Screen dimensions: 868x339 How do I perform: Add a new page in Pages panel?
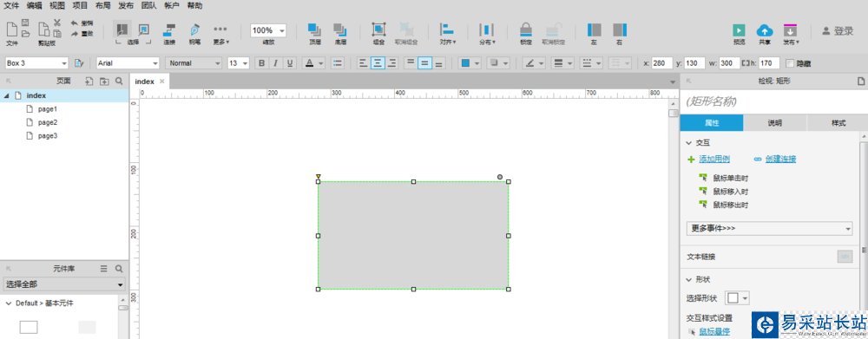[89, 81]
